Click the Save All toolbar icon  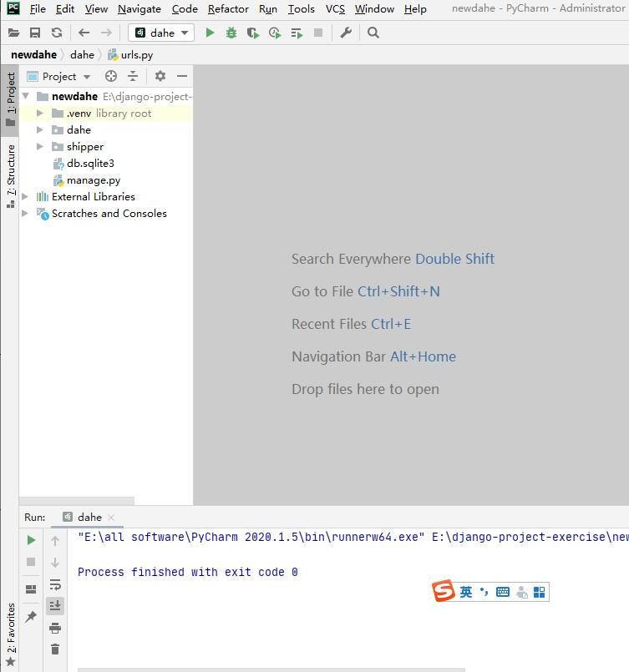[35, 33]
